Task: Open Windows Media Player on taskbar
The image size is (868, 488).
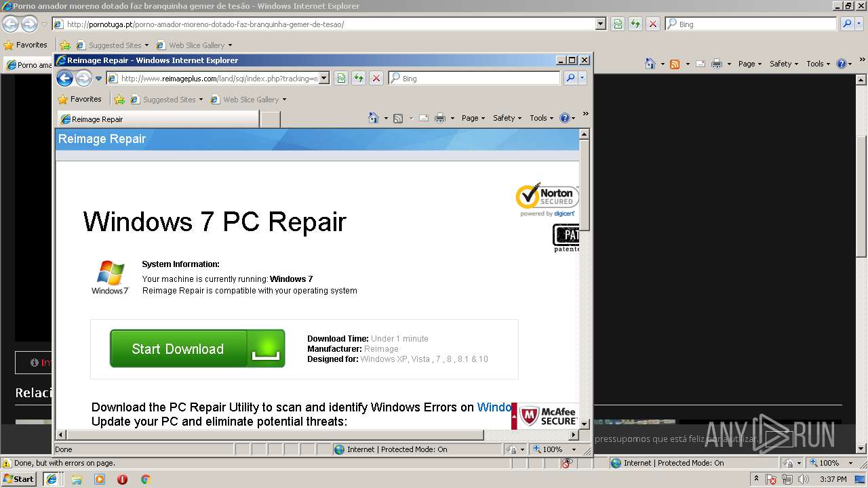Action: click(100, 479)
